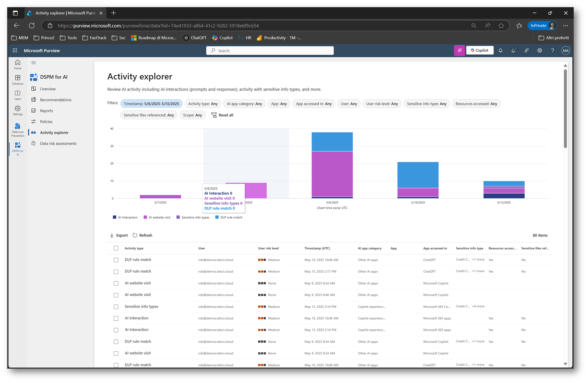Open Recommendations page
This screenshot has width=588, height=383.
coord(55,100)
